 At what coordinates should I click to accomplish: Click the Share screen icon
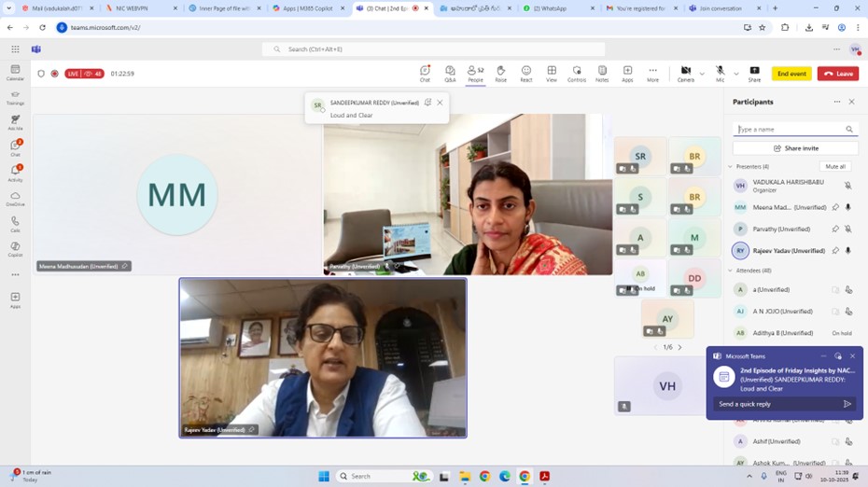pyautogui.click(x=754, y=73)
